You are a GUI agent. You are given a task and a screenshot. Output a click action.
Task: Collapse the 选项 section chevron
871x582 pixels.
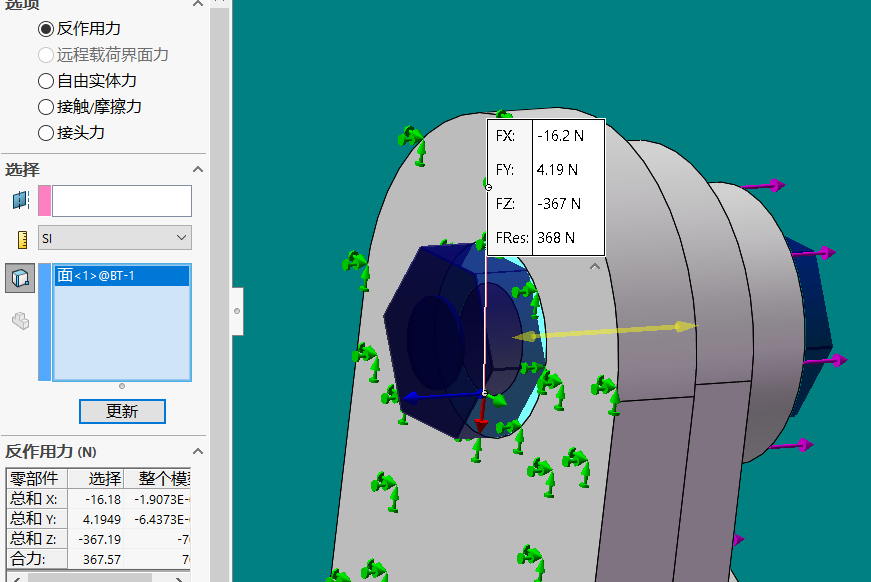point(198,3)
